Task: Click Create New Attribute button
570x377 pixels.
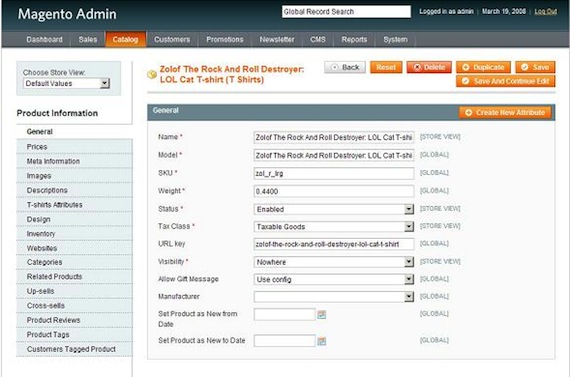Action: coord(505,113)
